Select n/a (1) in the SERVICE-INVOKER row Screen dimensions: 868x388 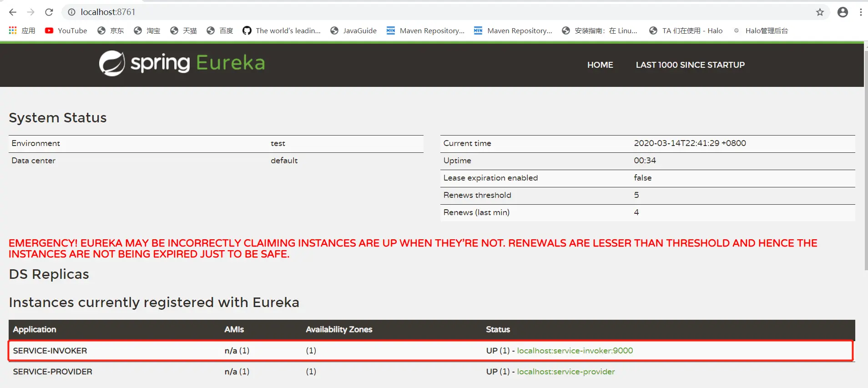(x=237, y=351)
